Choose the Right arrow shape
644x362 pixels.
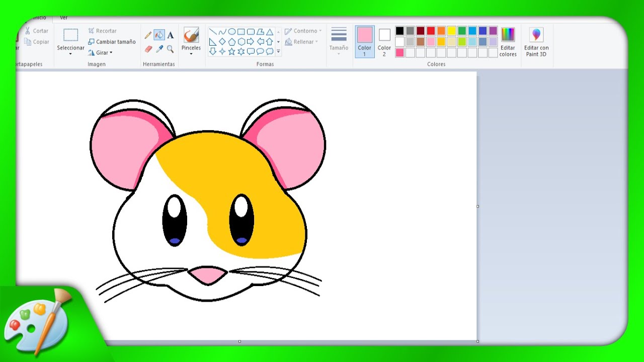point(251,42)
